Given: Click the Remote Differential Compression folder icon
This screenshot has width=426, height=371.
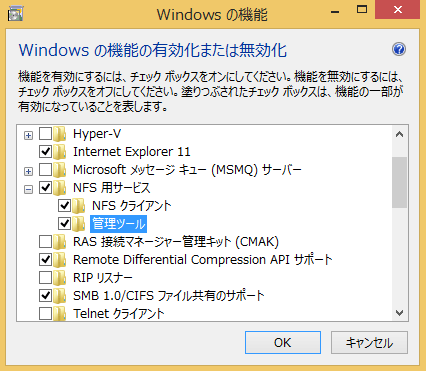Looking at the screenshot, I should pyautogui.click(x=60, y=260).
